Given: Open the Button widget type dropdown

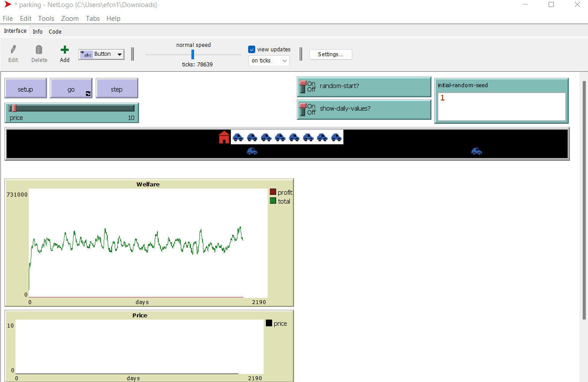Looking at the screenshot, I should 101,54.
